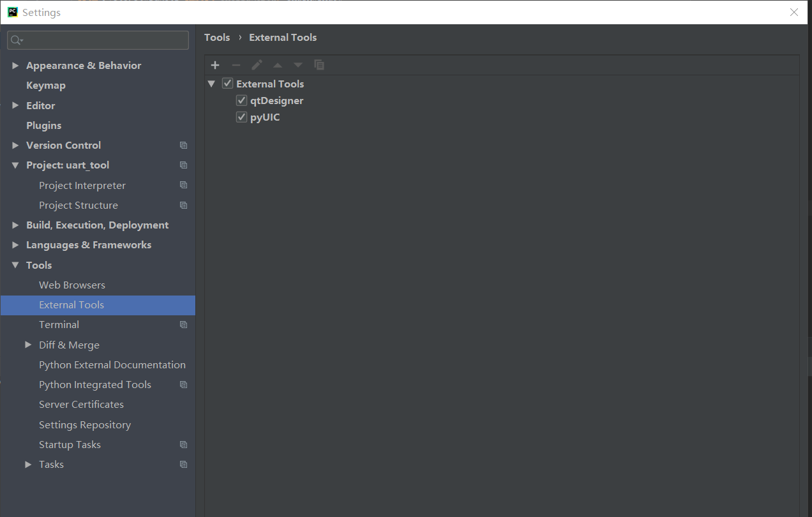Toggle the External Tools group checkbox
This screenshot has width=812, height=517.
coord(227,84)
